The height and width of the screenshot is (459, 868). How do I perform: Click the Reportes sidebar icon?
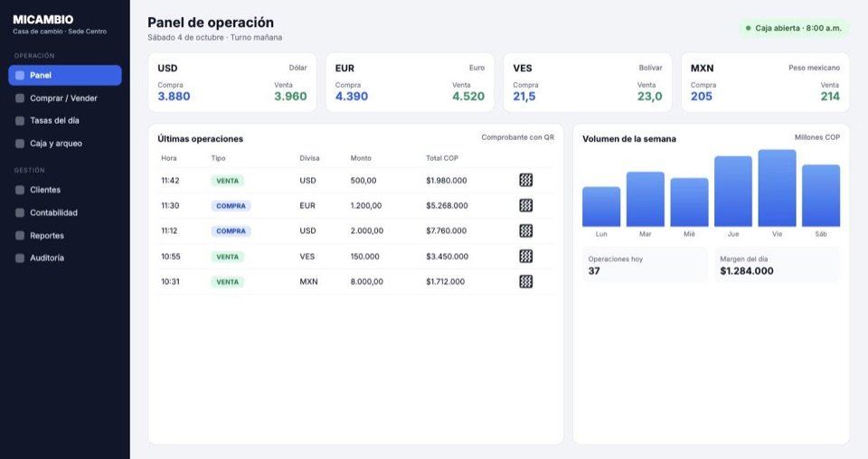click(20, 236)
